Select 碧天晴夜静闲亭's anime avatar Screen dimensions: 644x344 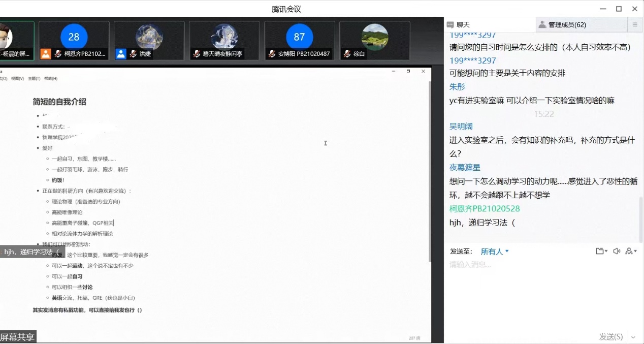[x=224, y=37]
